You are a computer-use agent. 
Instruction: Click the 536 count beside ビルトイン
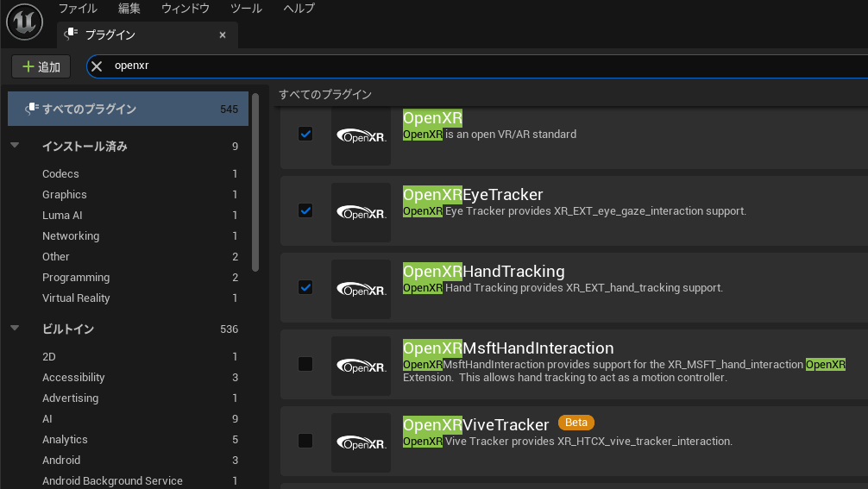[x=229, y=329]
